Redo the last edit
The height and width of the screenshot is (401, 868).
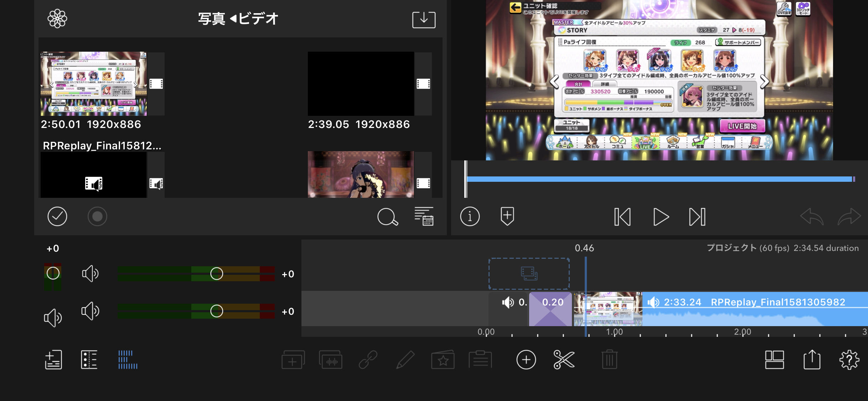click(x=849, y=216)
